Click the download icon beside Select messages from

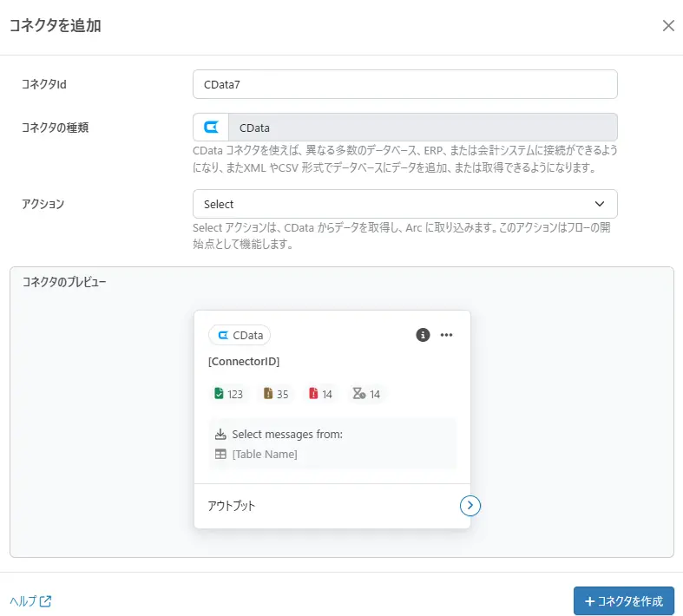(x=220, y=434)
